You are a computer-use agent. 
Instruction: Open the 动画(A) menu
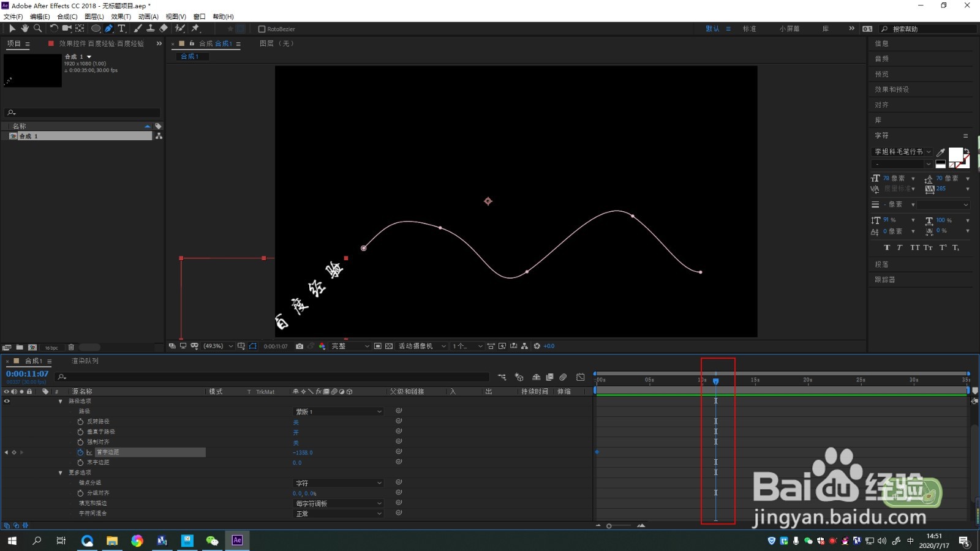[x=148, y=17]
